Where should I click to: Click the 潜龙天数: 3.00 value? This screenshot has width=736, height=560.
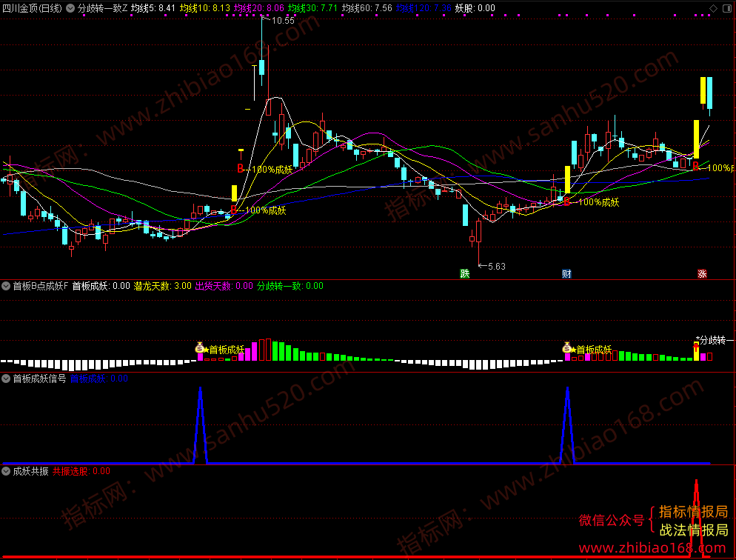(162, 286)
